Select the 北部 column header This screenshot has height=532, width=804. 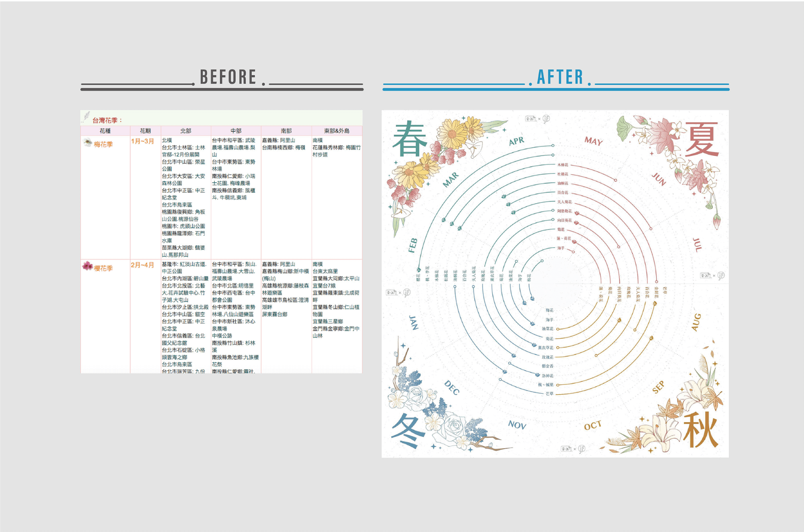[185, 131]
